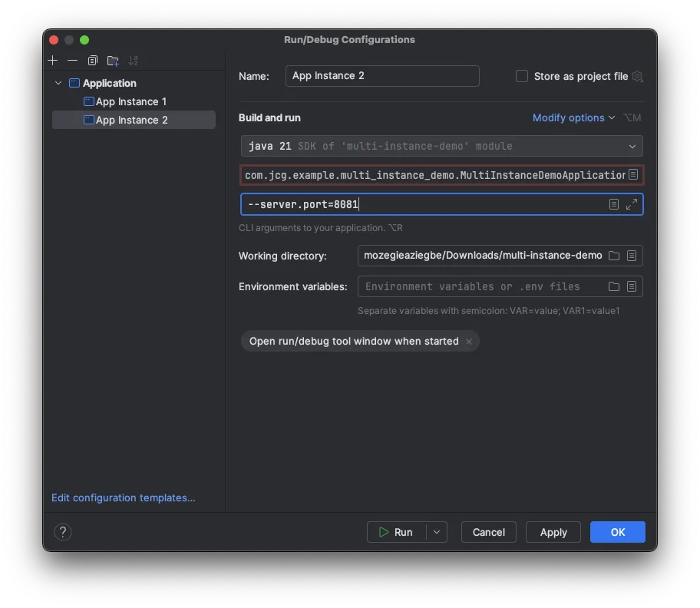Viewport: 700px width, 608px height.
Task: Click the OK button
Action: pos(617,532)
